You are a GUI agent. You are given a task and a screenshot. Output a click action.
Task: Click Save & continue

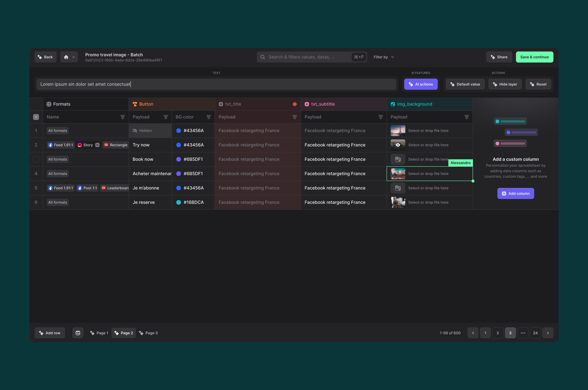pos(534,57)
